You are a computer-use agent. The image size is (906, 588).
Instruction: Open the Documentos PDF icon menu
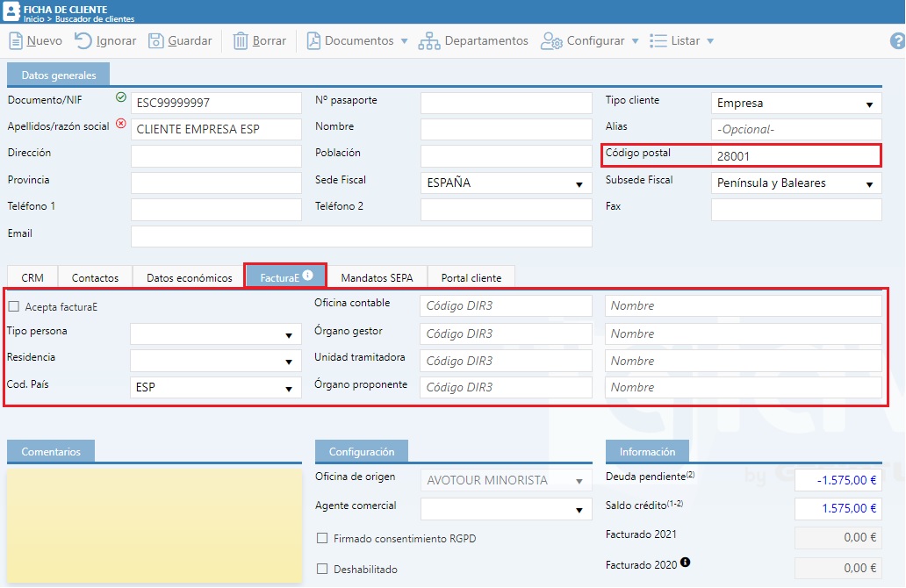click(313, 40)
